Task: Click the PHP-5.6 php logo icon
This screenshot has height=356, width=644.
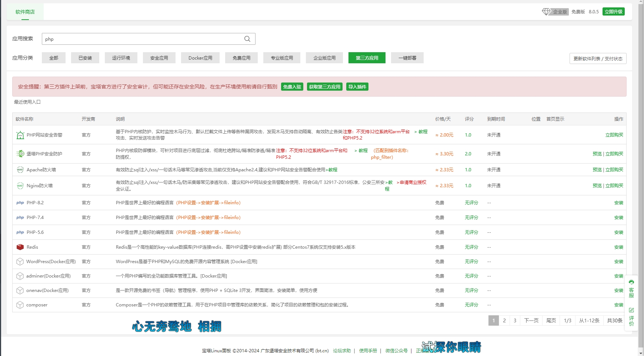Action: [20, 232]
